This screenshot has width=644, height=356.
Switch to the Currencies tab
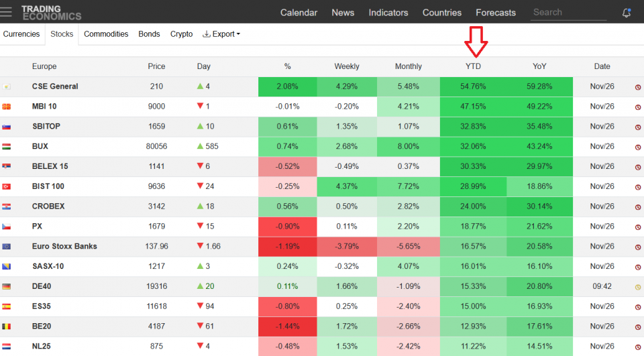point(21,34)
